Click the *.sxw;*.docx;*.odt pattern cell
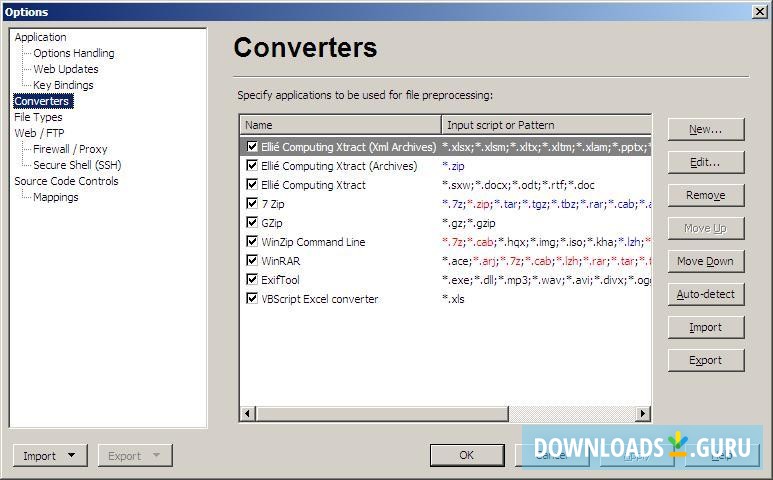The height and width of the screenshot is (480, 773). pos(518,185)
